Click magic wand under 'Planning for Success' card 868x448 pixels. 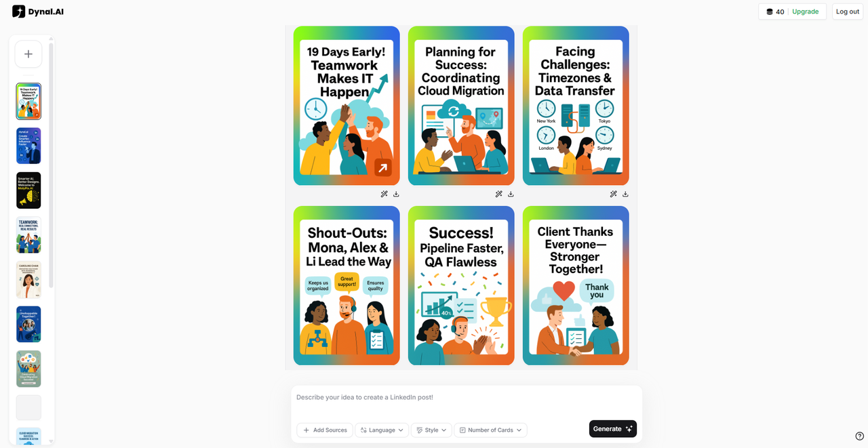pyautogui.click(x=499, y=194)
